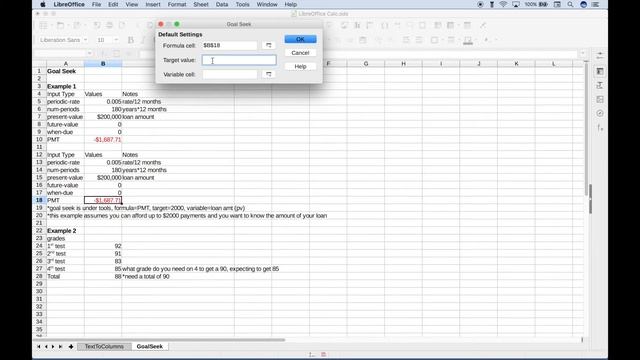Jump to first sheet tab arrow
Image resolution: width=640 pixels, height=360 pixels.
coord(39,347)
